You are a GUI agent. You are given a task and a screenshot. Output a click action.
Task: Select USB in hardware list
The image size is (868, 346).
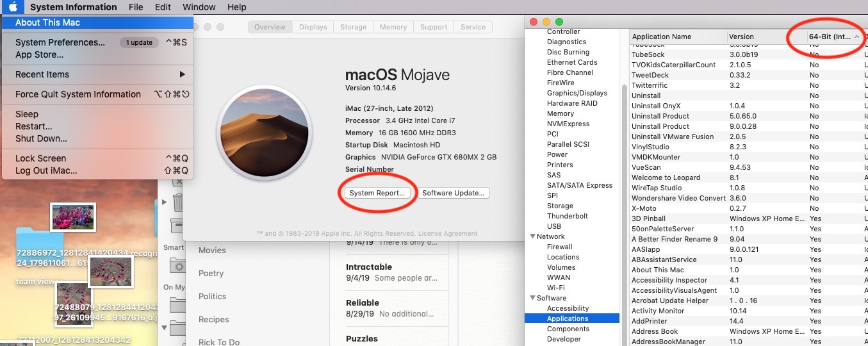554,226
